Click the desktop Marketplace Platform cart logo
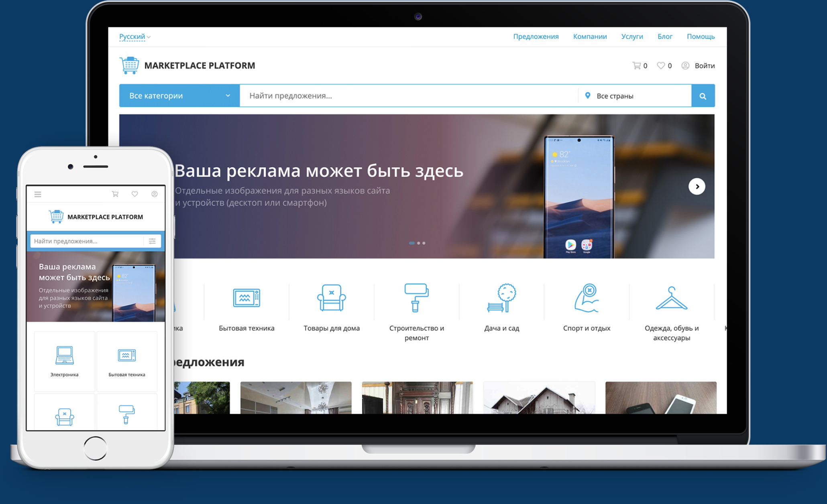The image size is (827, 504). [x=129, y=65]
